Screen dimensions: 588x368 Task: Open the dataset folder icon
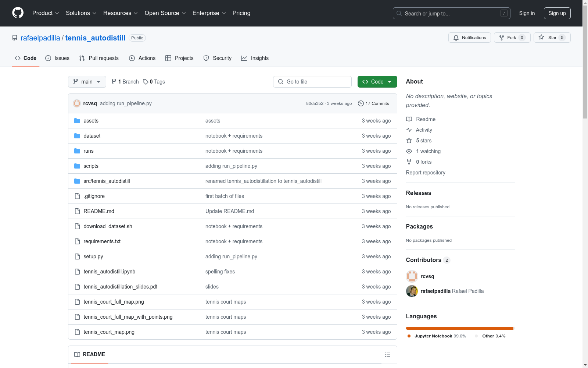coord(77,136)
